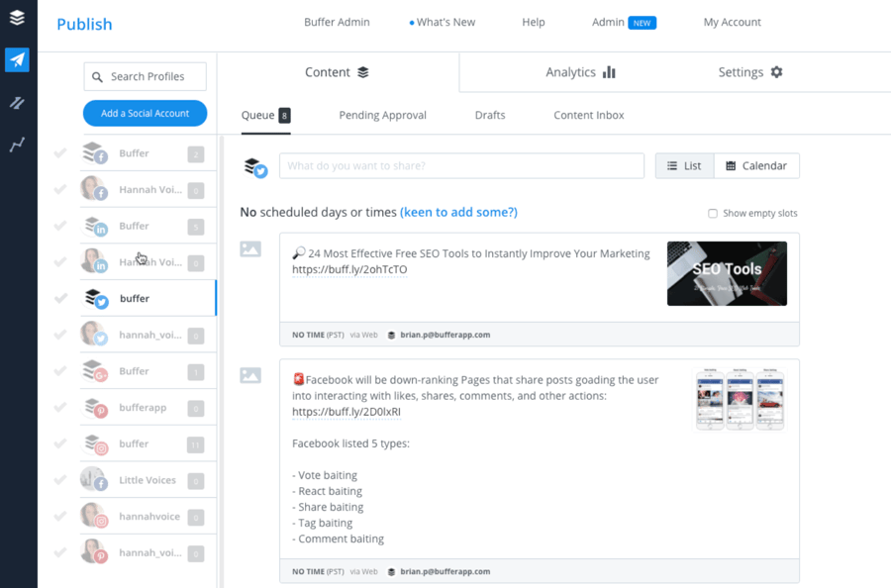Toggle checkmark for buffer Twitter profile
This screenshot has width=891, height=588.
60,298
